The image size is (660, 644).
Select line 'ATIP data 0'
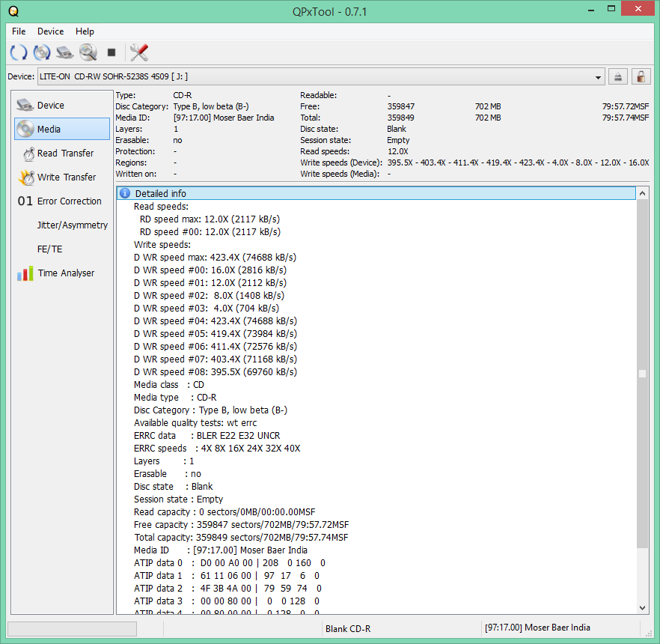tap(230, 562)
